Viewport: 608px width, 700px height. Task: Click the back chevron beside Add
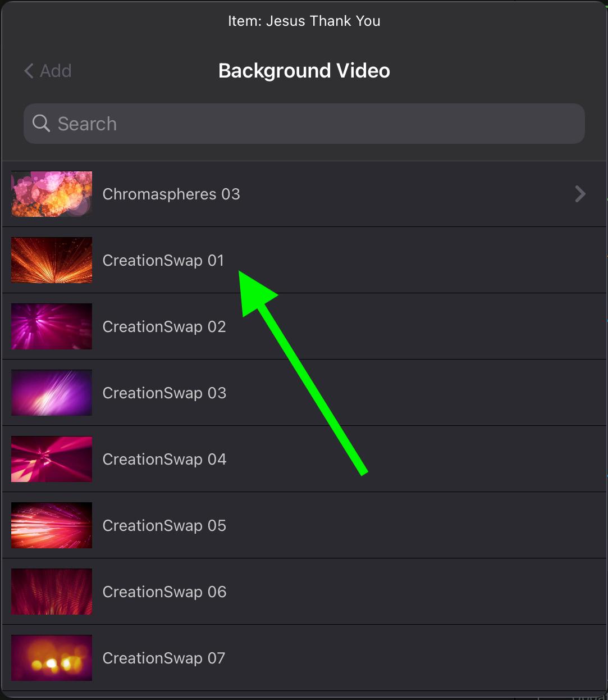[29, 71]
